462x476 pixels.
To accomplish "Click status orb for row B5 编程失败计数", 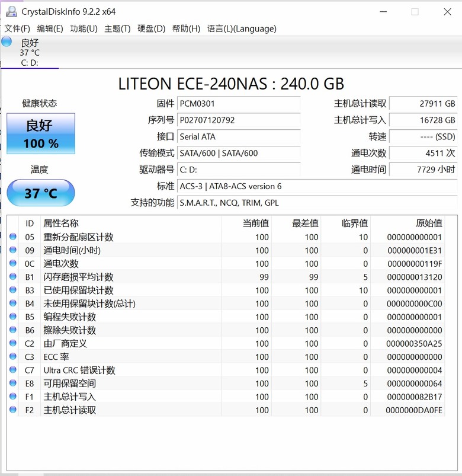I will [x=13, y=317].
